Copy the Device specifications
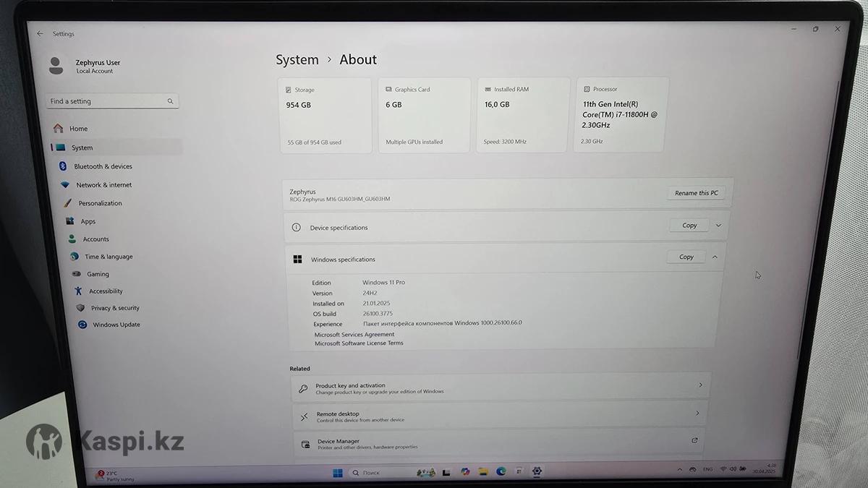Screen dimensions: 868x488 689,226
